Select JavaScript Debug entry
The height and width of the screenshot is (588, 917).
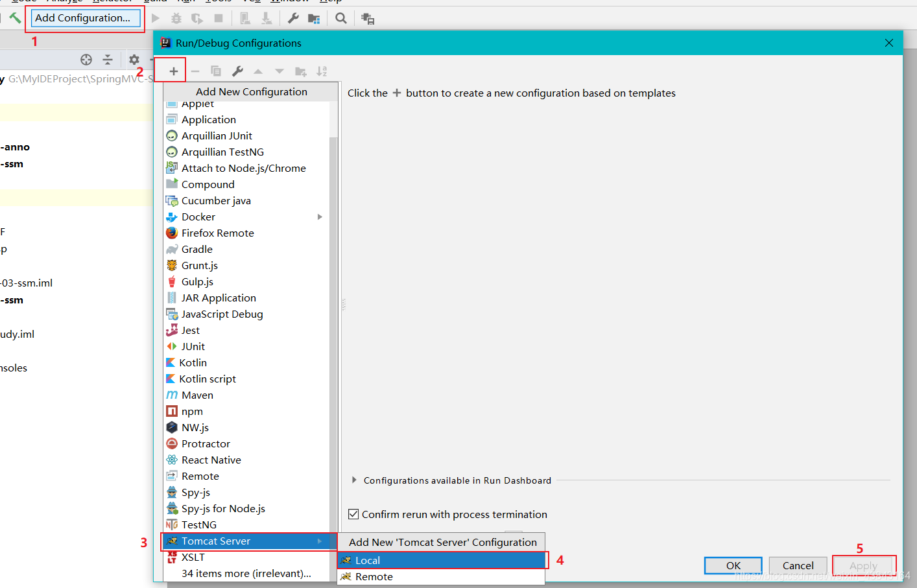[x=246, y=314]
